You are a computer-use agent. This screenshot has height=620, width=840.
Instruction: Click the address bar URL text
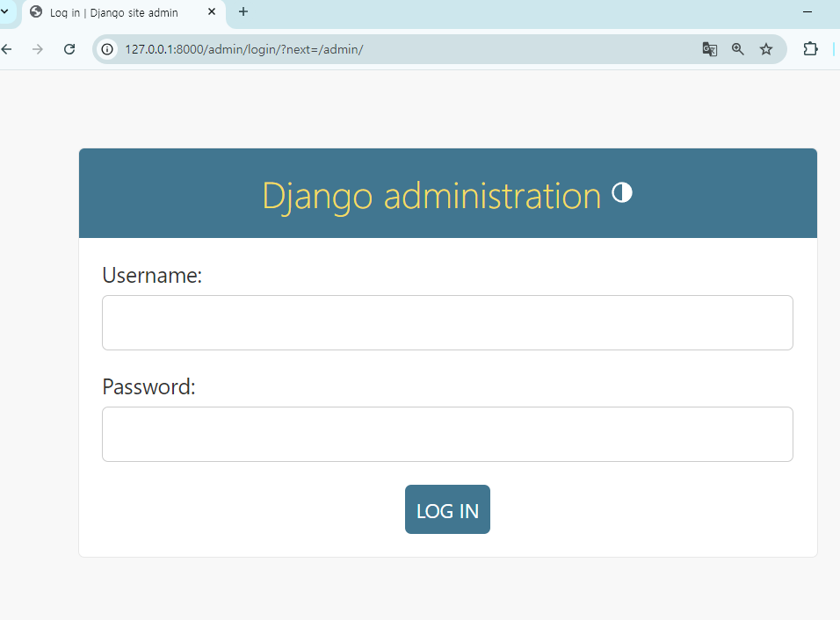point(244,49)
